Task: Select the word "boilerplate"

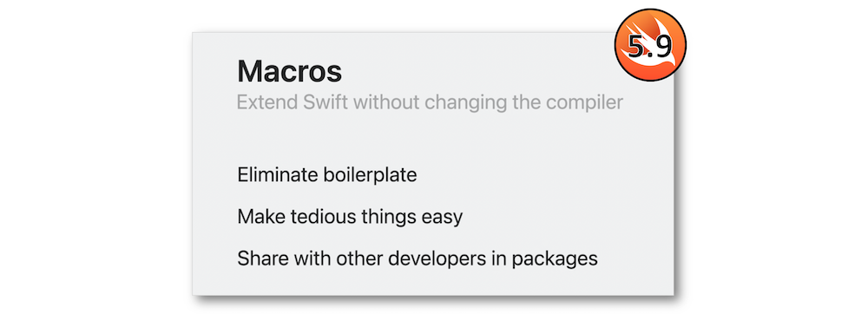Action: click(369, 175)
